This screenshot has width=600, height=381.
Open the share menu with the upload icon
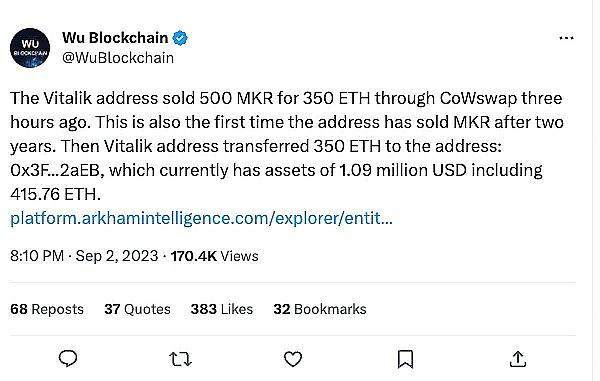tap(518, 359)
